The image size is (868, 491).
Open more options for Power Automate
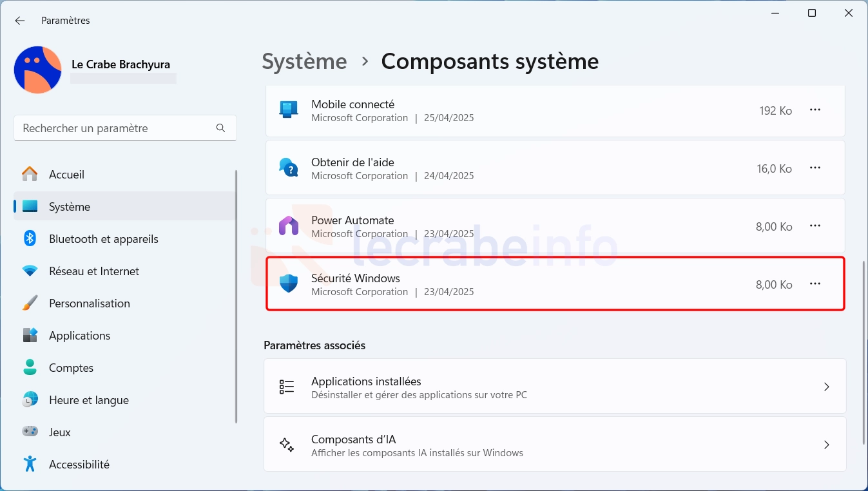click(x=815, y=226)
